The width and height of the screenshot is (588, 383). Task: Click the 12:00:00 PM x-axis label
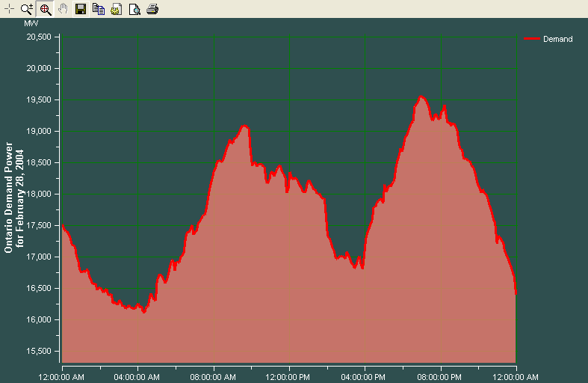pos(288,376)
